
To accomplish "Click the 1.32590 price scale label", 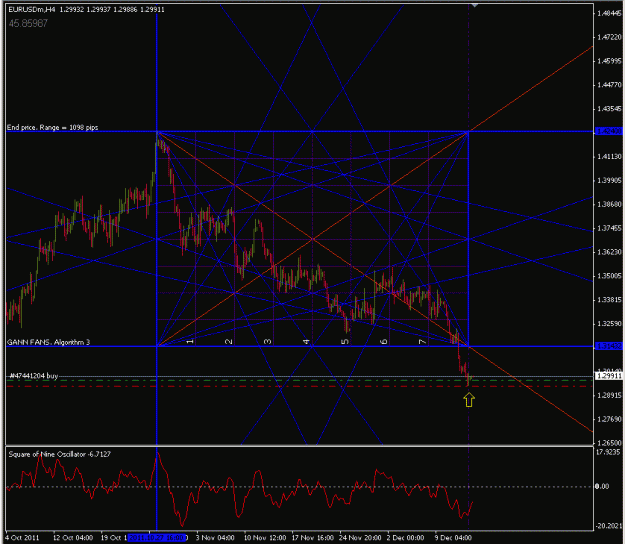I will (x=609, y=324).
